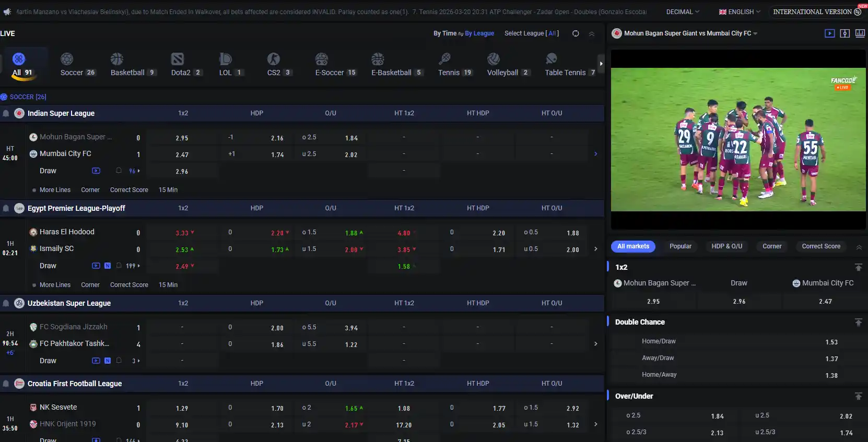Open Select League filter
Viewport: 868px width, 442px height.
532,33
